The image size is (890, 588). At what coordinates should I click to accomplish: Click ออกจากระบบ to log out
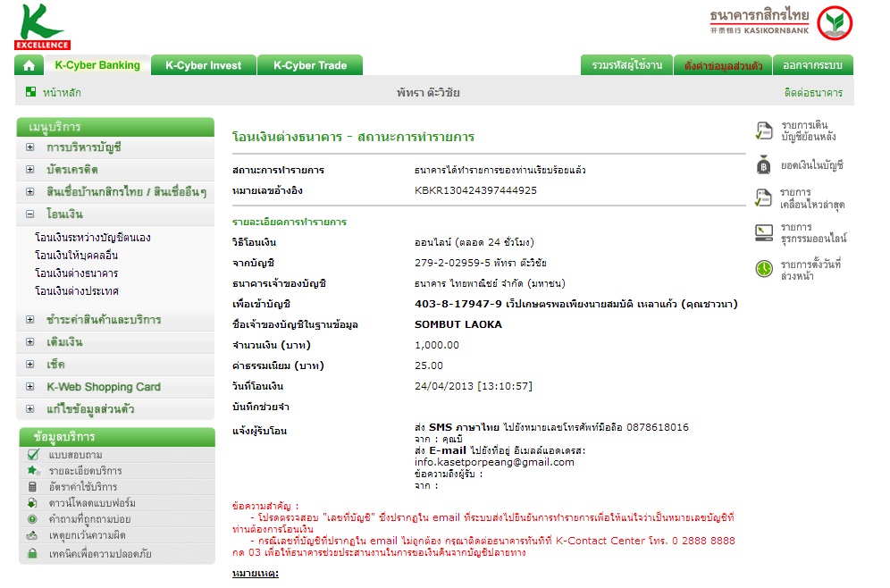(x=813, y=65)
